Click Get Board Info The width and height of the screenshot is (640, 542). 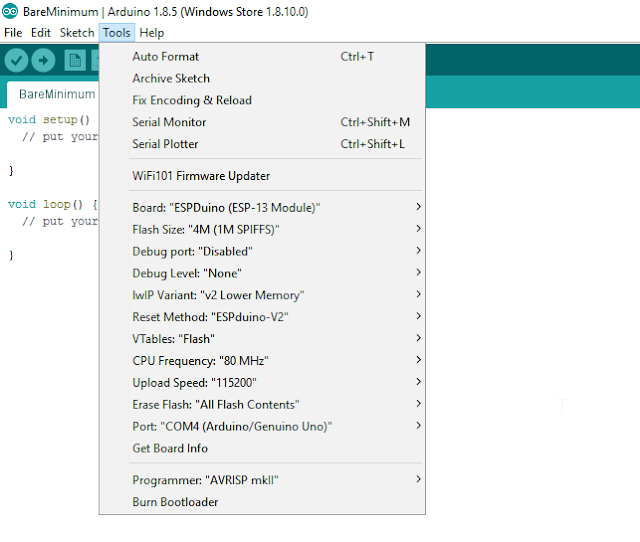click(x=262, y=449)
